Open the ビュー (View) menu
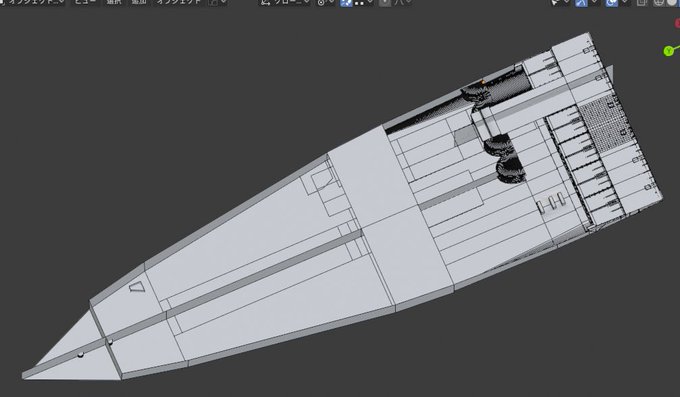Image resolution: width=680 pixels, height=397 pixels. (x=87, y=2)
